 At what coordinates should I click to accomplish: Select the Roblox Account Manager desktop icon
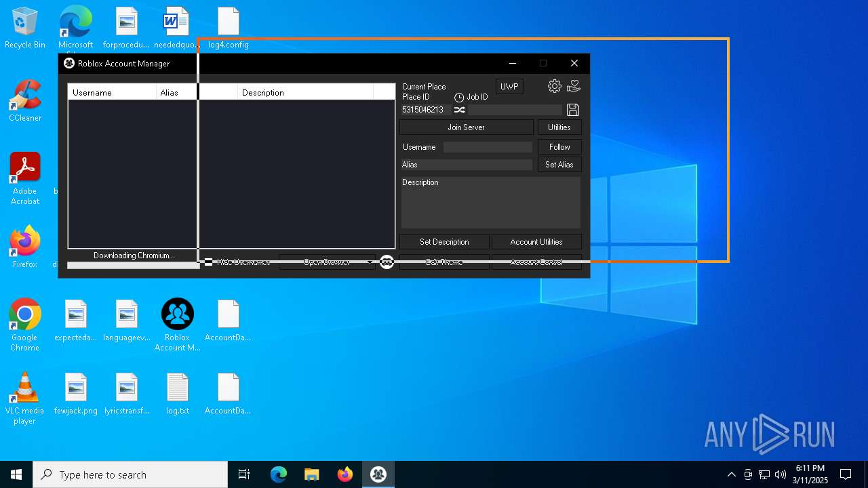coord(178,325)
